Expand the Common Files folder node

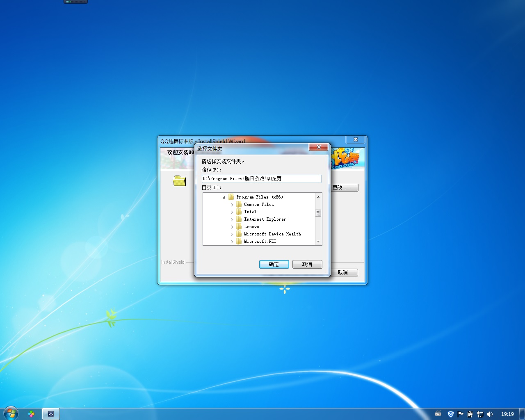pyautogui.click(x=232, y=205)
